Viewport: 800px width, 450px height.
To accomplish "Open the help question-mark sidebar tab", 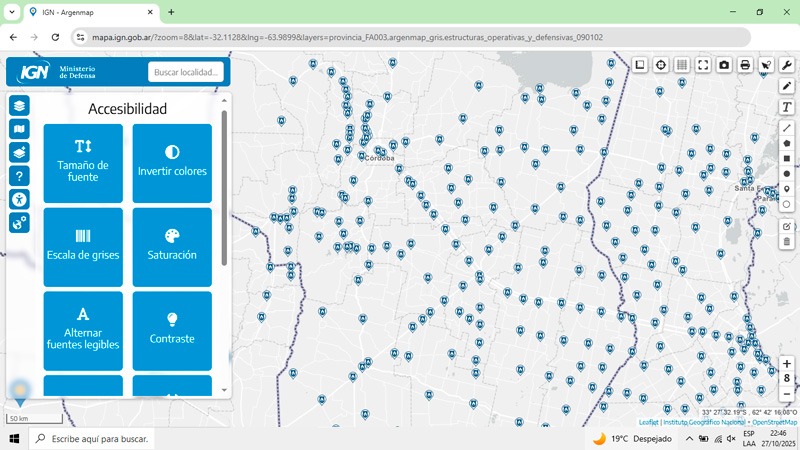I will click(x=19, y=176).
